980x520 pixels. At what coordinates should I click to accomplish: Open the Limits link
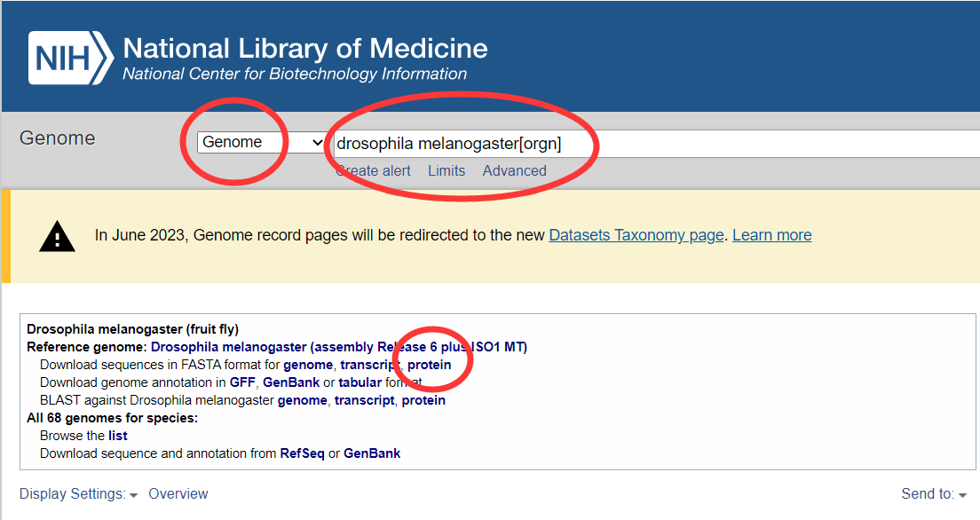point(447,170)
